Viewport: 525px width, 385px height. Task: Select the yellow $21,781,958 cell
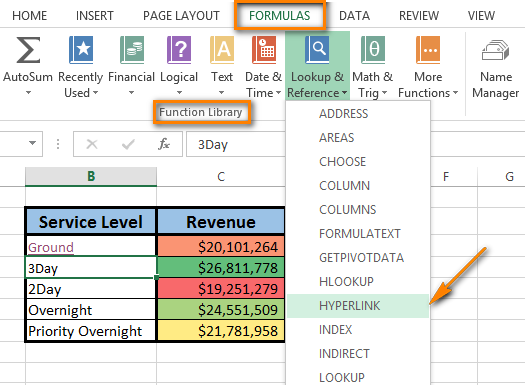pos(221,331)
